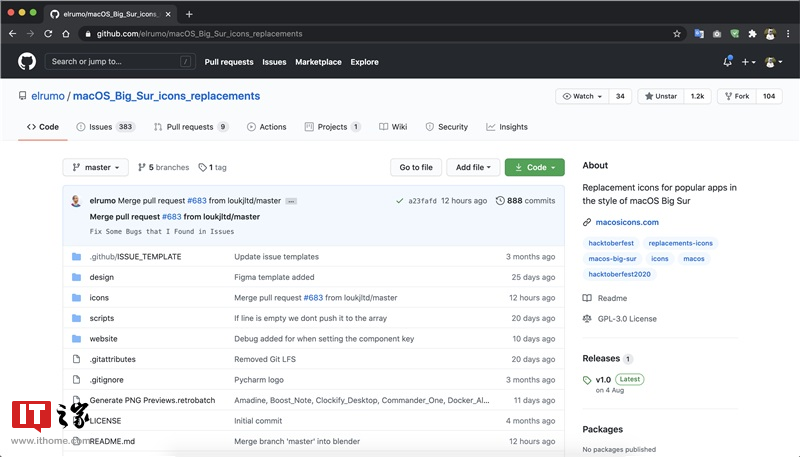Open the Projects tab
The image size is (800, 457).
point(333,127)
